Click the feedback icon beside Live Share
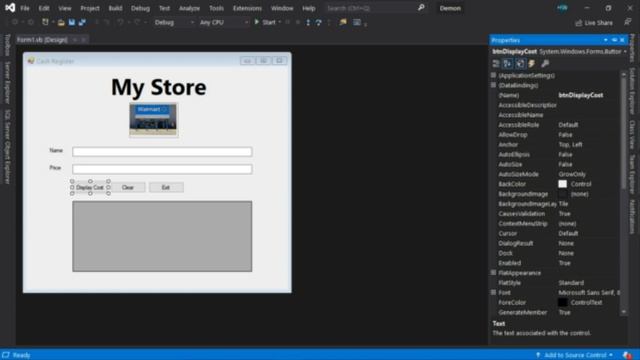The width and height of the screenshot is (640, 360). pos(628,22)
